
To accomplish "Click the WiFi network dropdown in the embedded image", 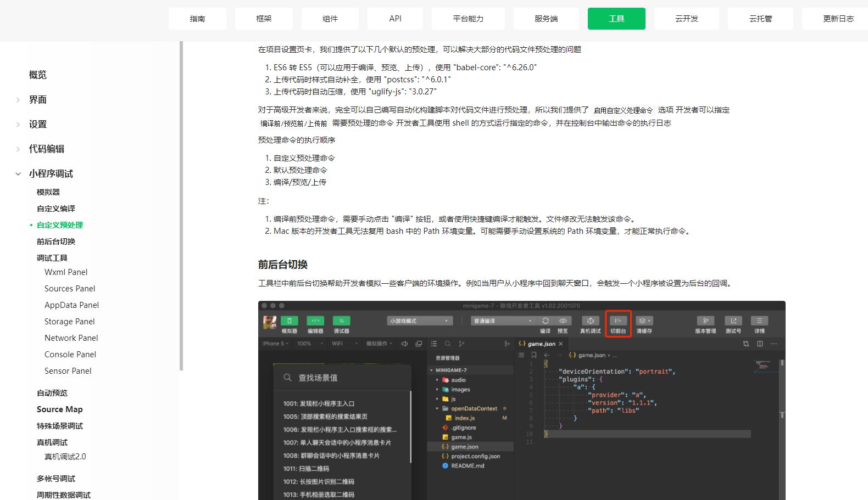I will 345,344.
